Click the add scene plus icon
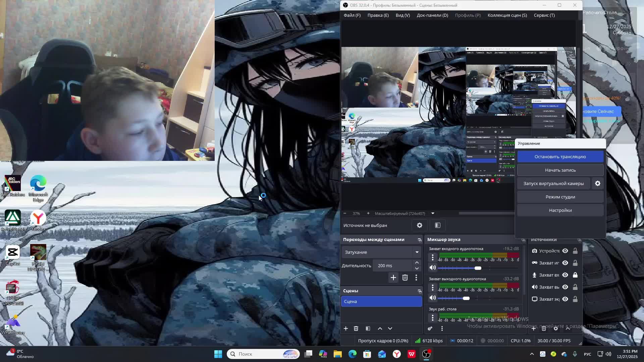This screenshot has width=644, height=362. pos(346,328)
